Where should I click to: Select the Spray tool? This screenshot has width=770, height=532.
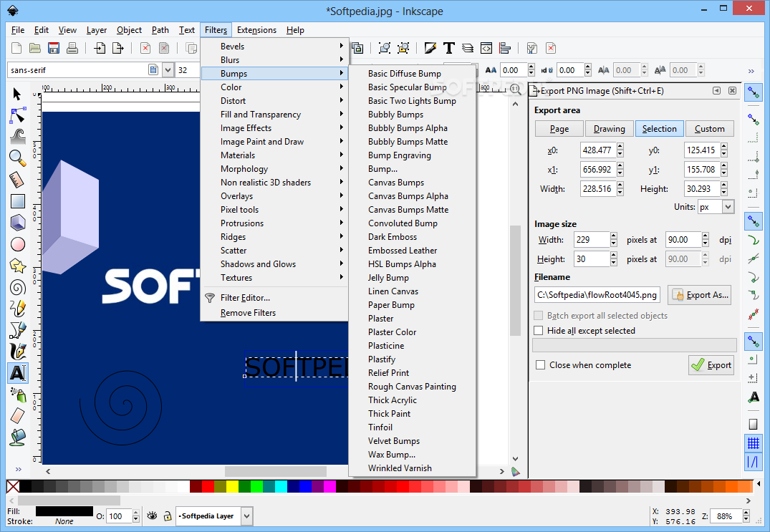click(17, 395)
